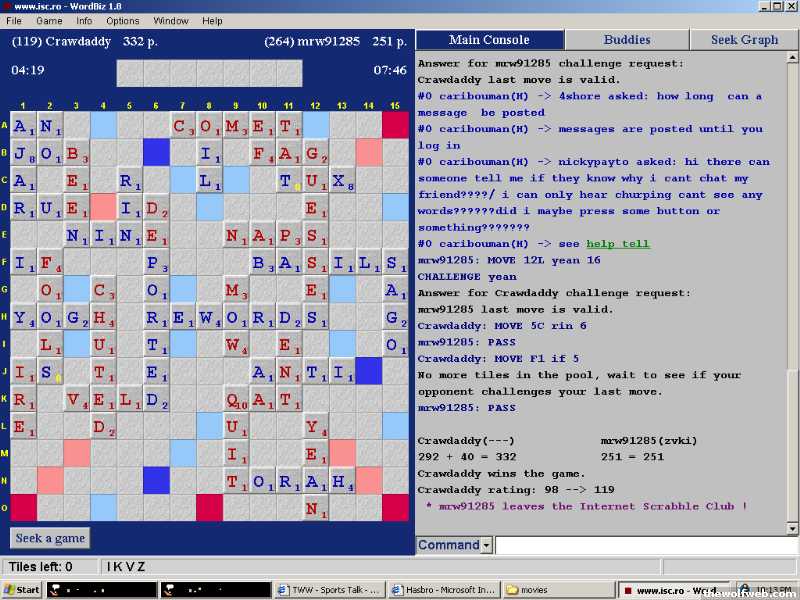Open the Windows Start menu

point(22,590)
